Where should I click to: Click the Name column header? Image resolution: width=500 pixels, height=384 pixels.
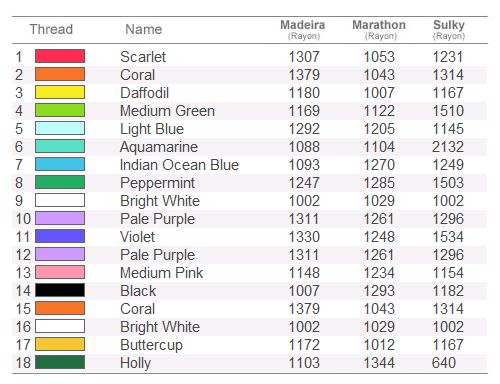coord(144,29)
